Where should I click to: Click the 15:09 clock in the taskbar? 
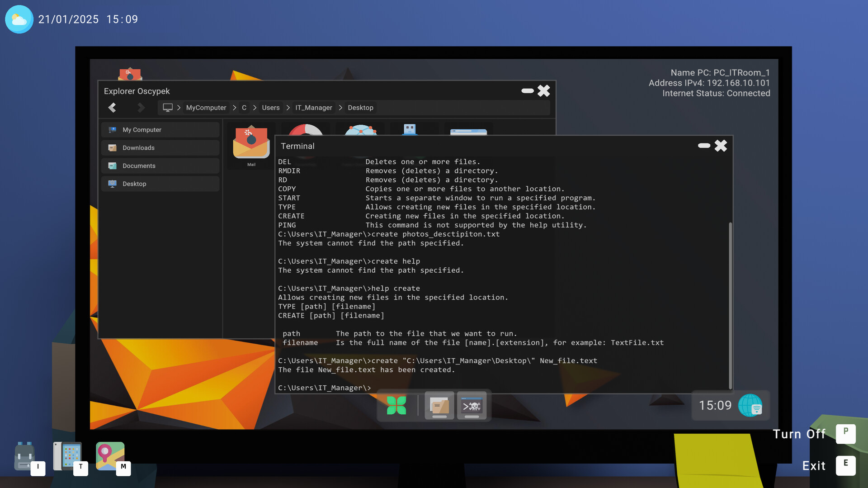tap(715, 405)
